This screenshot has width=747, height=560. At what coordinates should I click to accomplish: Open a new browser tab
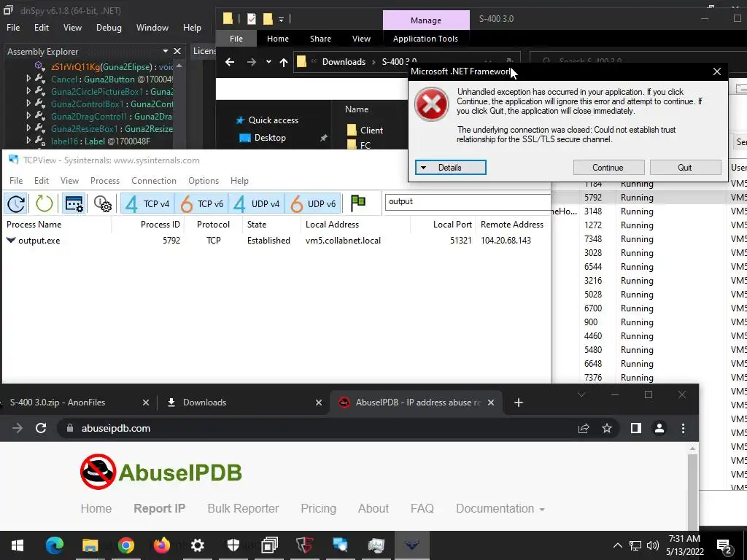click(519, 402)
